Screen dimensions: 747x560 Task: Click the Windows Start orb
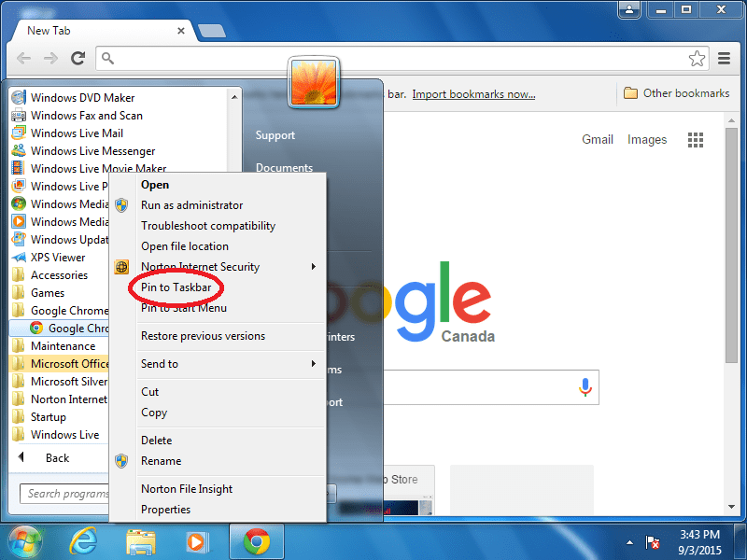pos(24,543)
